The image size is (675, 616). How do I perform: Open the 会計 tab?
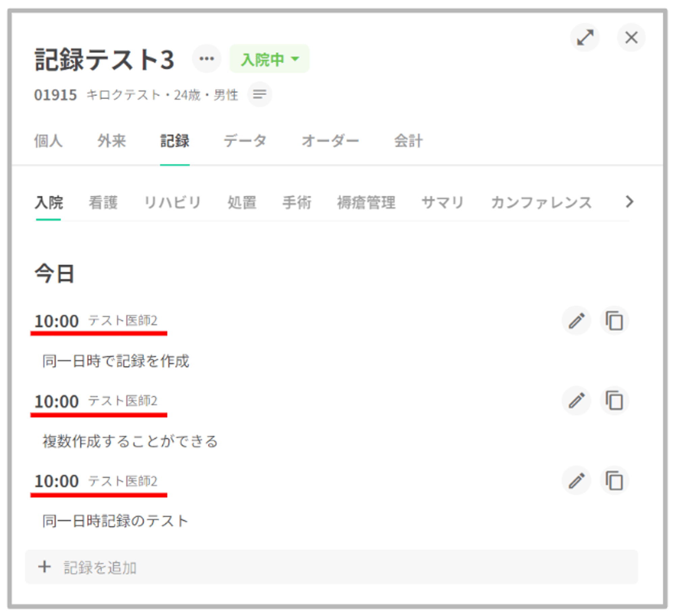click(408, 141)
